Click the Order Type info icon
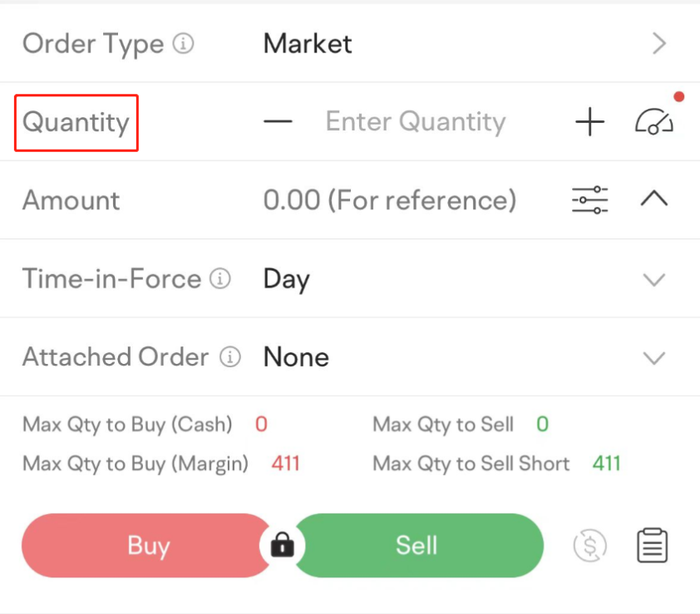The image size is (700, 614). tap(183, 44)
